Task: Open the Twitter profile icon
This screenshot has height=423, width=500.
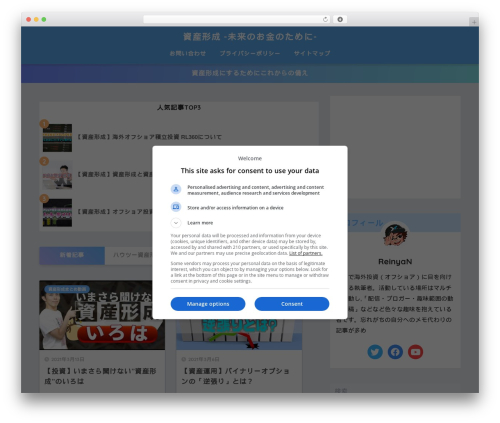Action: 375,352
